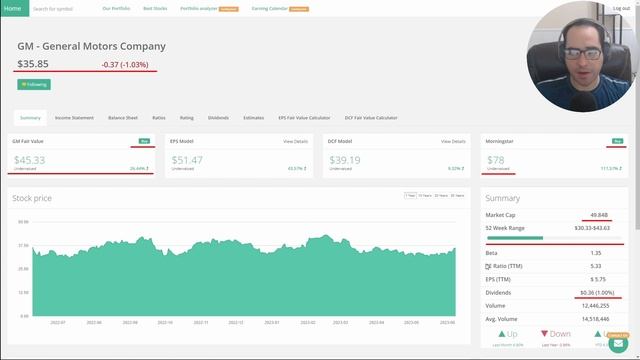Open Our Portfolio page
640x360 pixels.
point(116,9)
